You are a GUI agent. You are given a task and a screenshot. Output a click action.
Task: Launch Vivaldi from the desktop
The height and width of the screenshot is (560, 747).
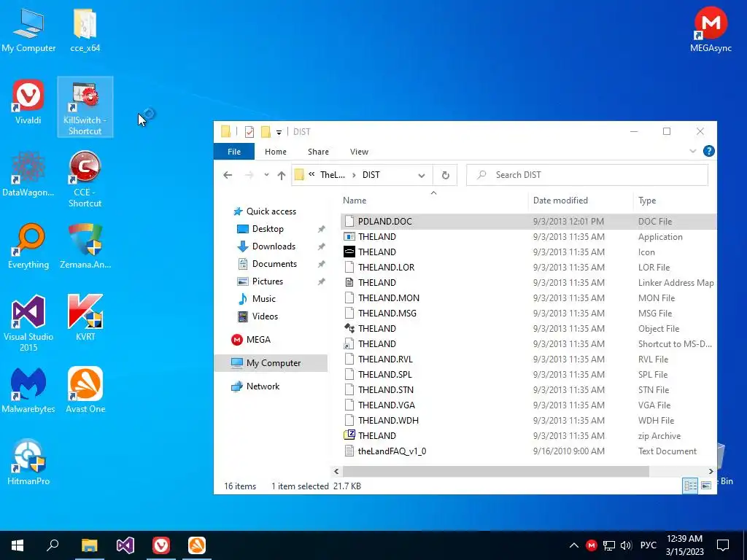[28, 102]
